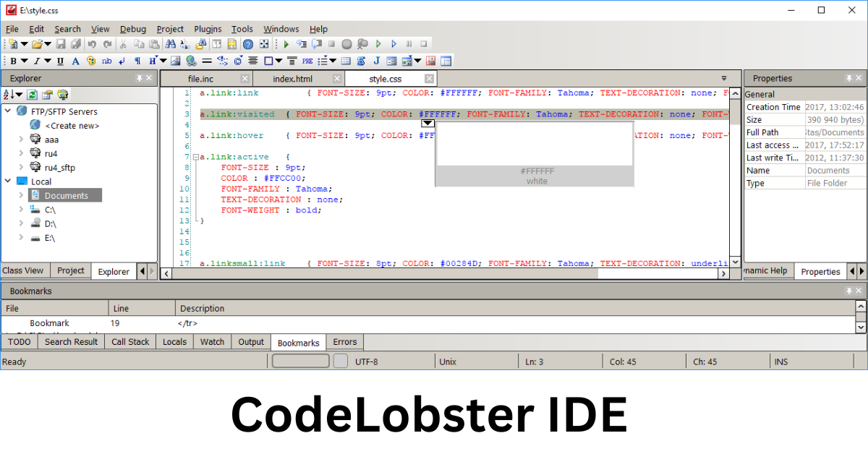Click the Undo arrow icon
The image size is (868, 454).
click(92, 44)
